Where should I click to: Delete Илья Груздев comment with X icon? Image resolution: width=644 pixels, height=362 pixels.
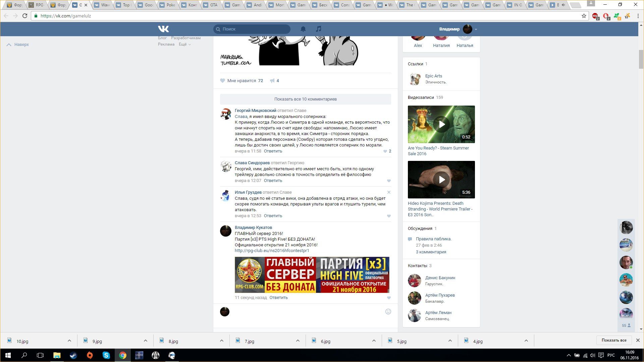[389, 192]
